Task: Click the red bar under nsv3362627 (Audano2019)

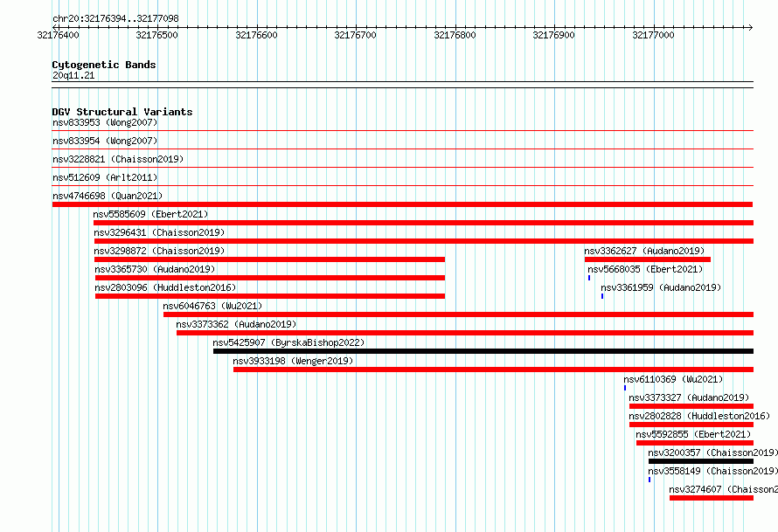Action: point(648,259)
